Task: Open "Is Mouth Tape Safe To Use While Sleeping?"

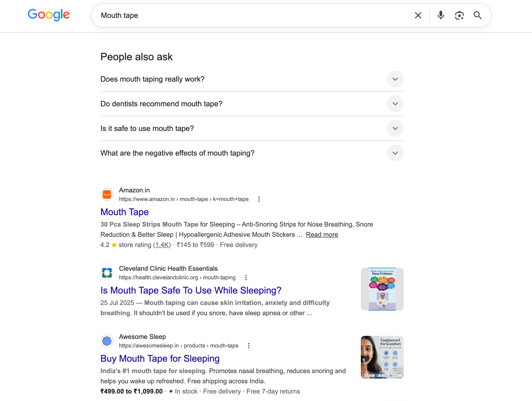Action: 191,290
